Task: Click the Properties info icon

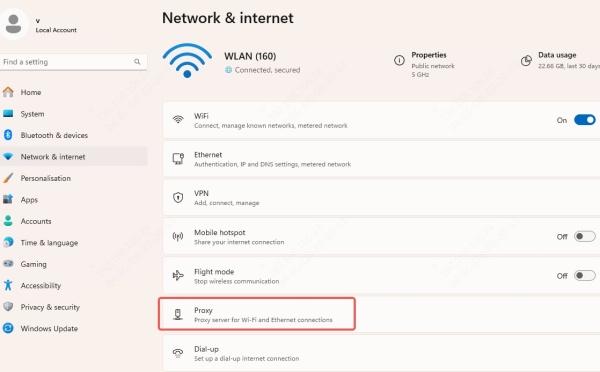Action: point(399,60)
